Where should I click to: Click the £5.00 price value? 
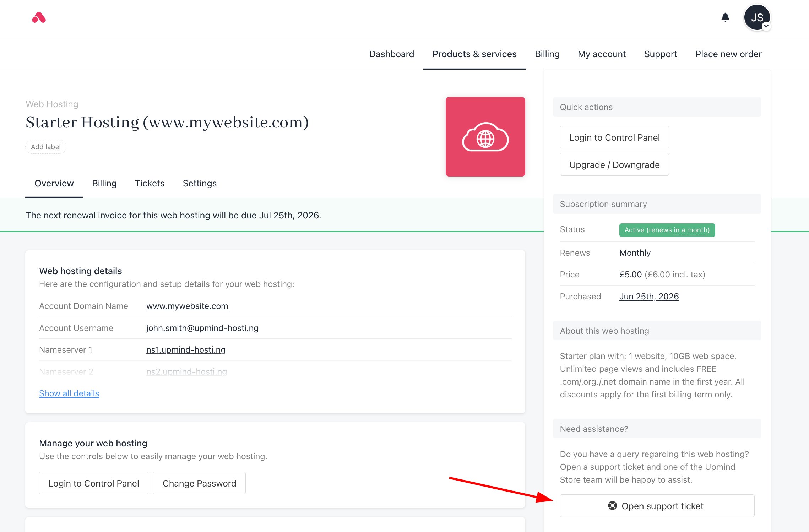pyautogui.click(x=630, y=275)
